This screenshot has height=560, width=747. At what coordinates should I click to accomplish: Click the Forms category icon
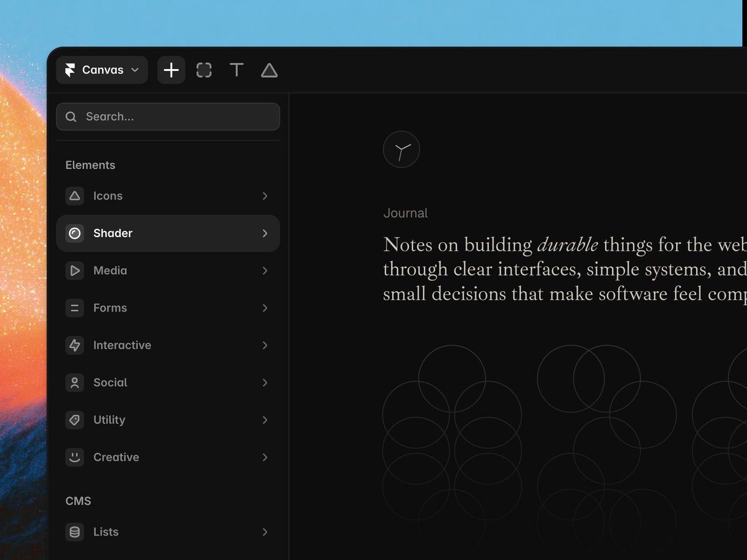75,308
